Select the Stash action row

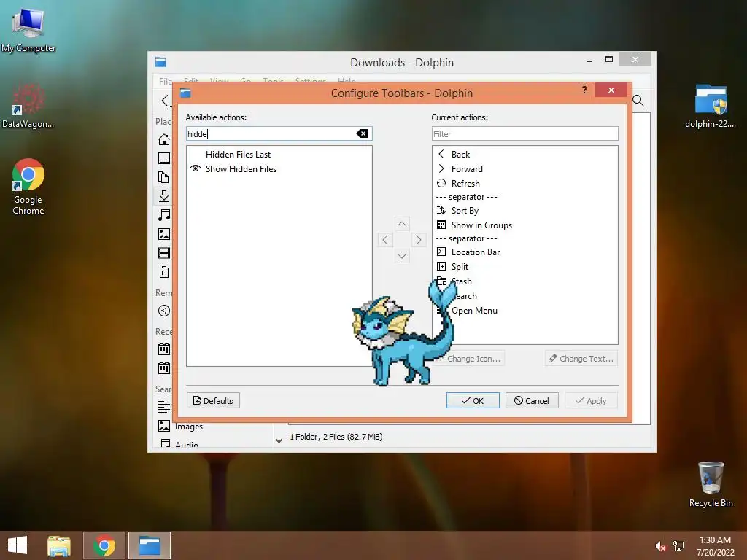[525, 281]
